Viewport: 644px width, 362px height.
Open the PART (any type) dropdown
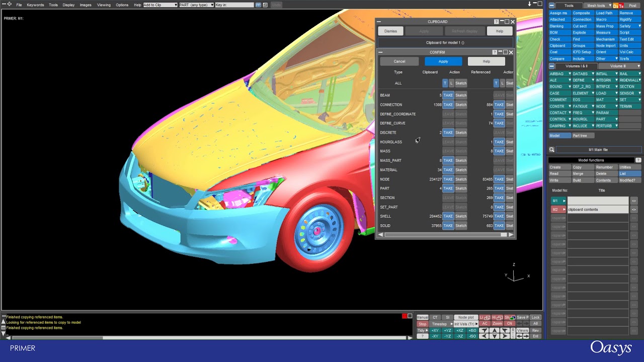[197, 5]
